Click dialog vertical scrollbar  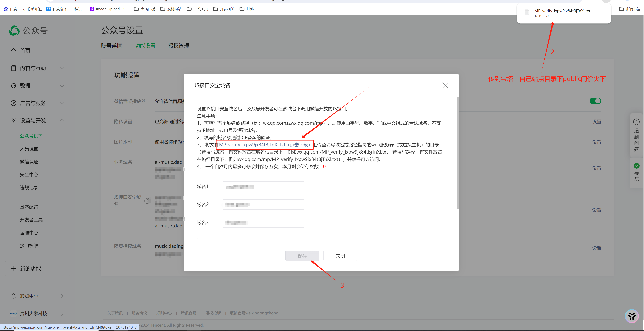pos(457,153)
